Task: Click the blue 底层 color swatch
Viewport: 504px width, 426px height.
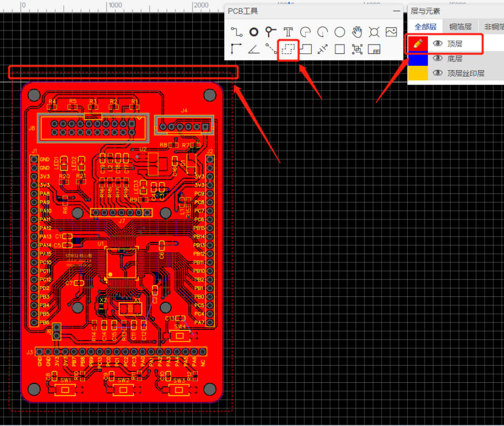Action: 418,58
